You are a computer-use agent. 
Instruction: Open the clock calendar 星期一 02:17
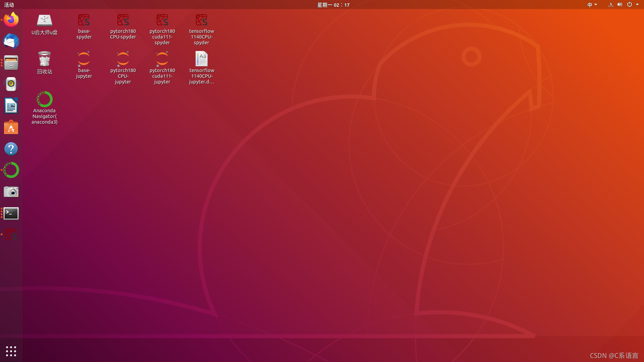[333, 5]
